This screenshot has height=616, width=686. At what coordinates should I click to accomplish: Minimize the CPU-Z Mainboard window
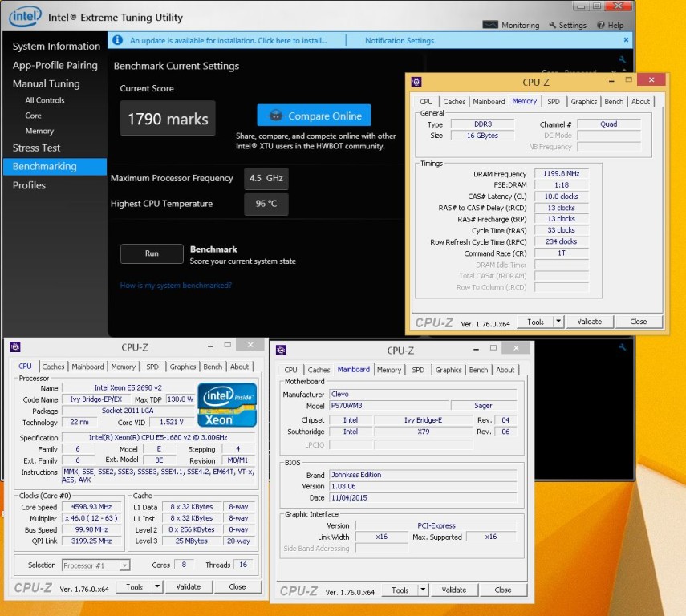476,349
